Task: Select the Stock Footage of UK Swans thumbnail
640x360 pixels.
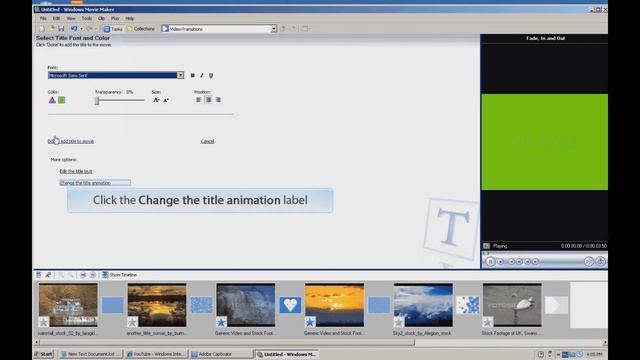Action: (x=512, y=305)
